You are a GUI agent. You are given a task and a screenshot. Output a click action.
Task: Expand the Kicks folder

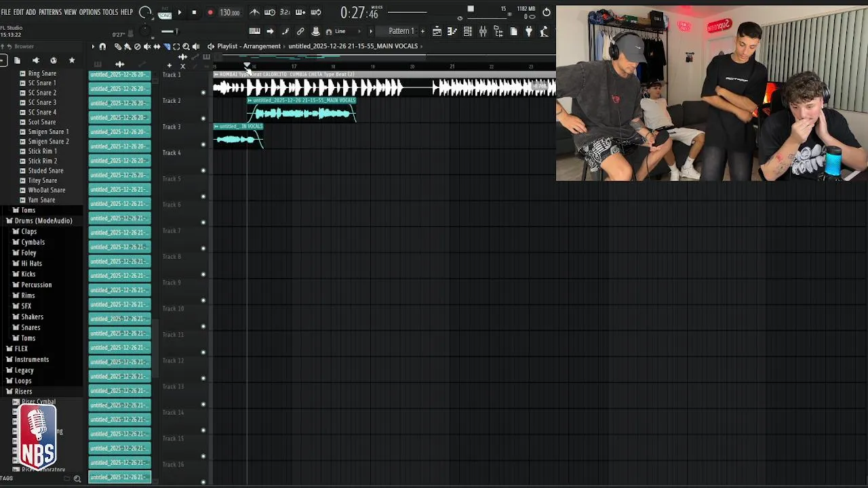click(x=28, y=274)
